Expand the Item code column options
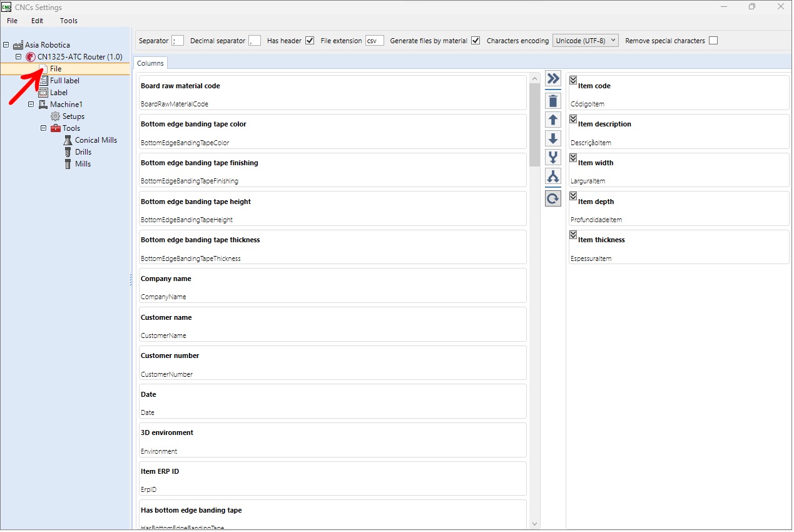 point(573,80)
